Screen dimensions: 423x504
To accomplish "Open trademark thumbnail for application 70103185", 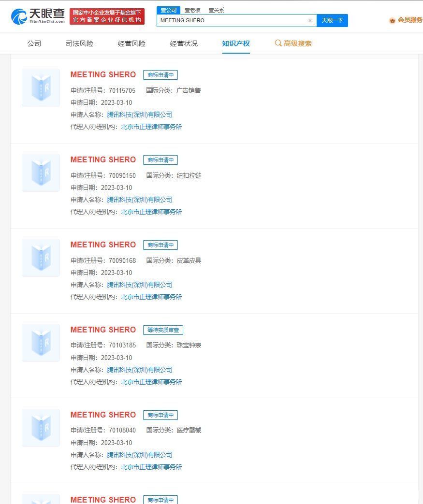I will 41,343.
